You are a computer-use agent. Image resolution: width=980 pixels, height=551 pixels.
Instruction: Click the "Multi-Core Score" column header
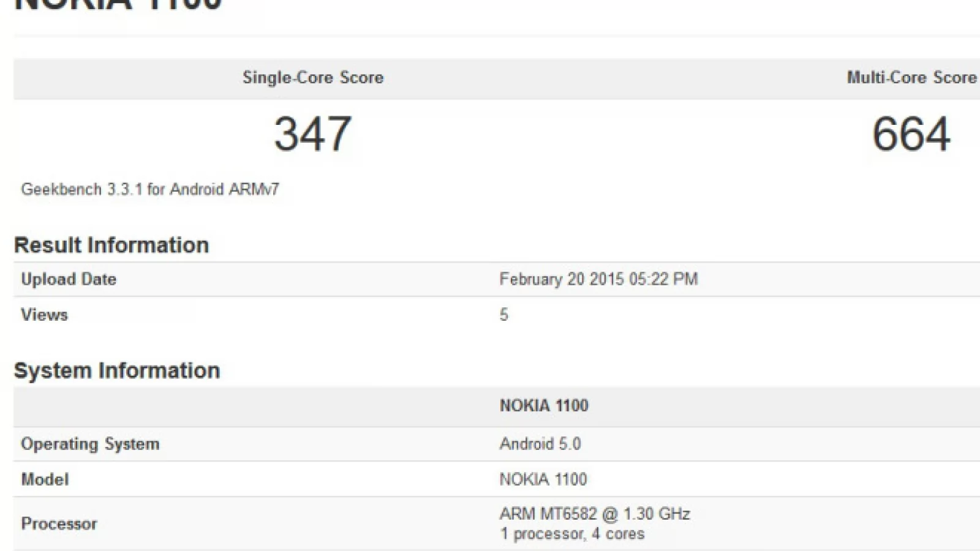pyautogui.click(x=912, y=78)
